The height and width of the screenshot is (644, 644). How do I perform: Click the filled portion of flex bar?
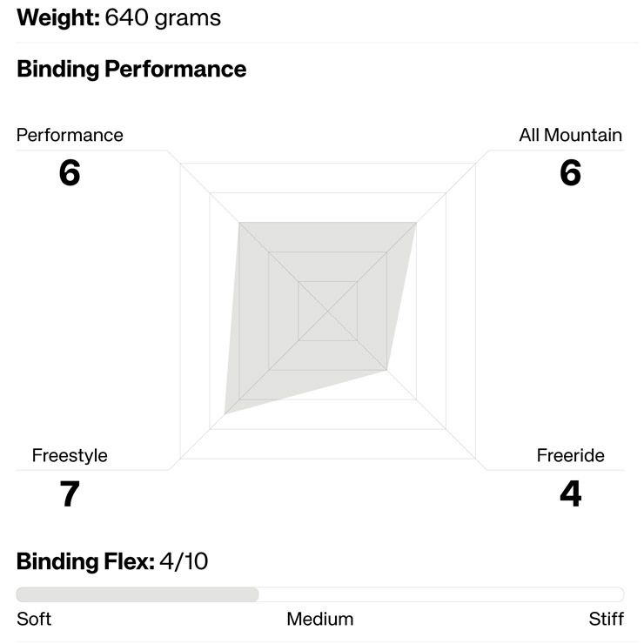point(138,594)
